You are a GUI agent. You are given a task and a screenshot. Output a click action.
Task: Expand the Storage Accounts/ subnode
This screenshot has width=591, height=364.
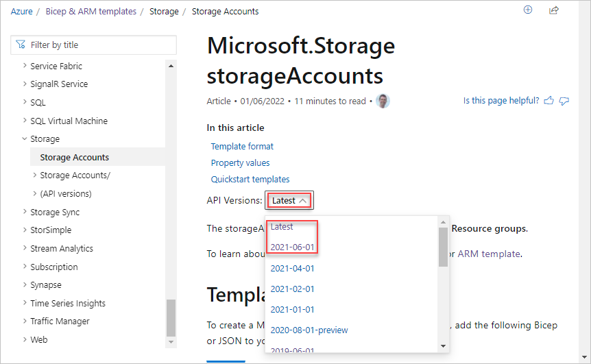35,175
